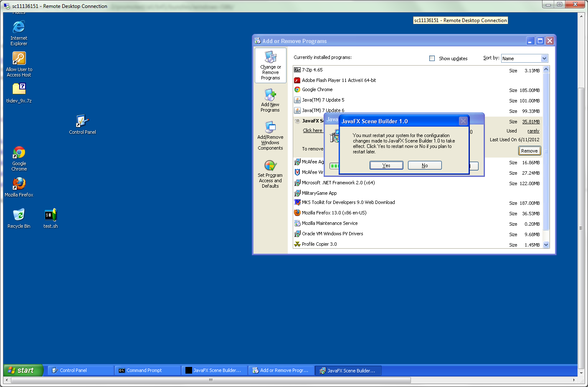Open the Start menu button
This screenshot has width=588, height=387.
[x=23, y=370]
